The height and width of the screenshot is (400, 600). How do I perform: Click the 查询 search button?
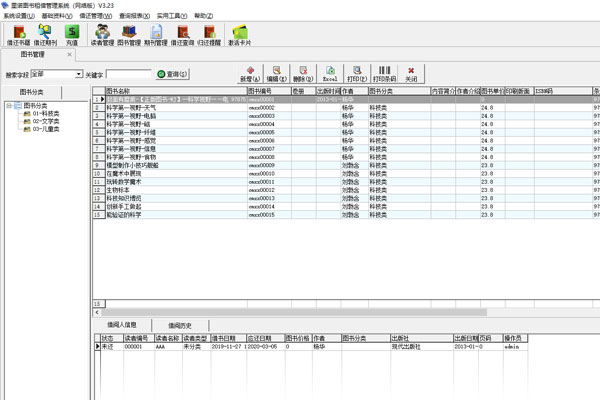(x=172, y=74)
